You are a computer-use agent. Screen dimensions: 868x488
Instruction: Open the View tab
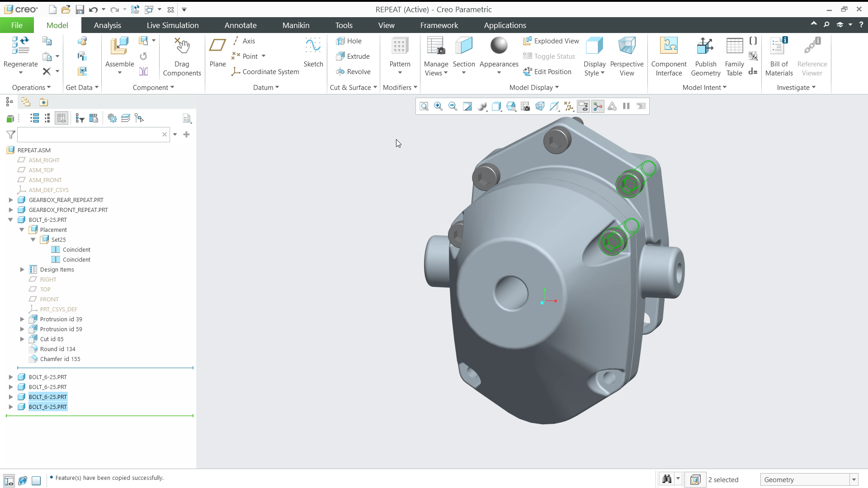click(386, 25)
